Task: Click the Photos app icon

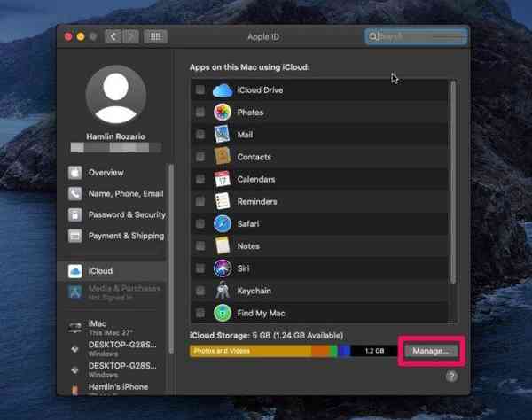Action: (x=223, y=113)
